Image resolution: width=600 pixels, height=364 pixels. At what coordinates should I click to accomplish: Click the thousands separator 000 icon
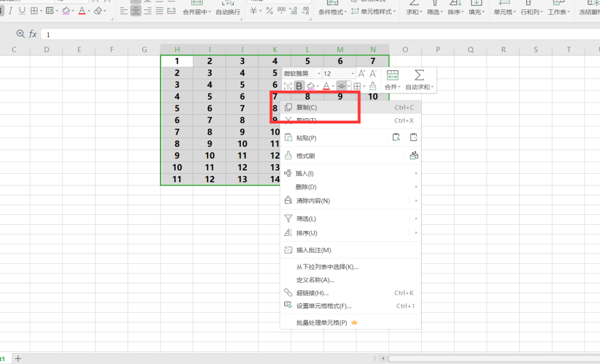point(281,11)
